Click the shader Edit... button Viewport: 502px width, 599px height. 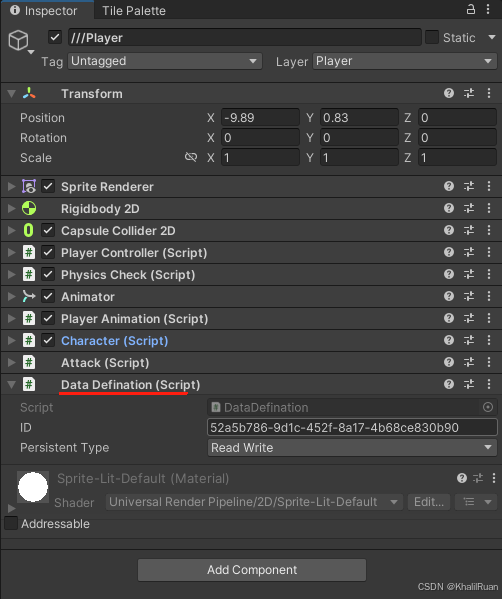coord(429,502)
